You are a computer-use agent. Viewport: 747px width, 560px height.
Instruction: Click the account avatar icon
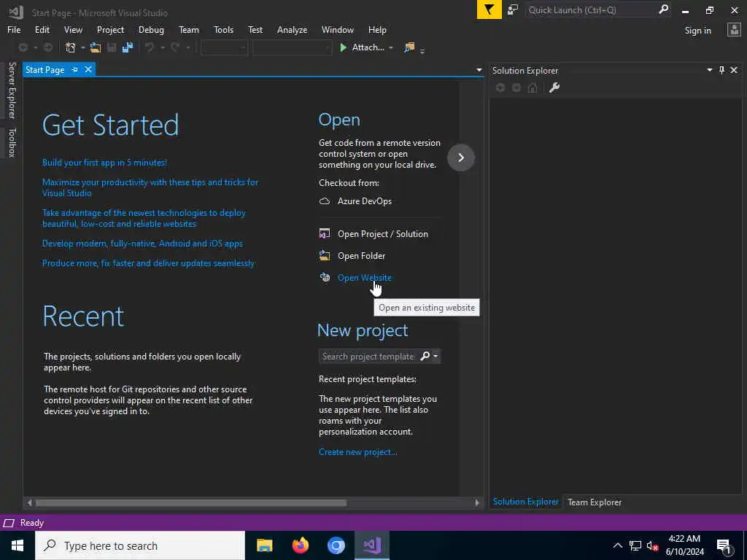(734, 30)
